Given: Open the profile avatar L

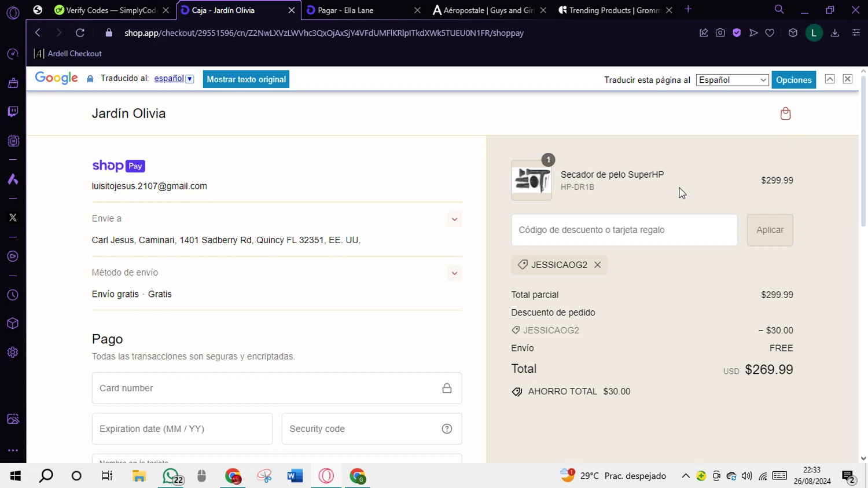Looking at the screenshot, I should (814, 33).
